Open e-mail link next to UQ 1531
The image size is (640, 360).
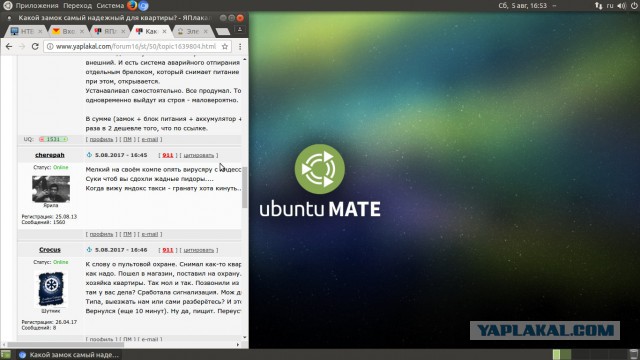click(x=150, y=140)
